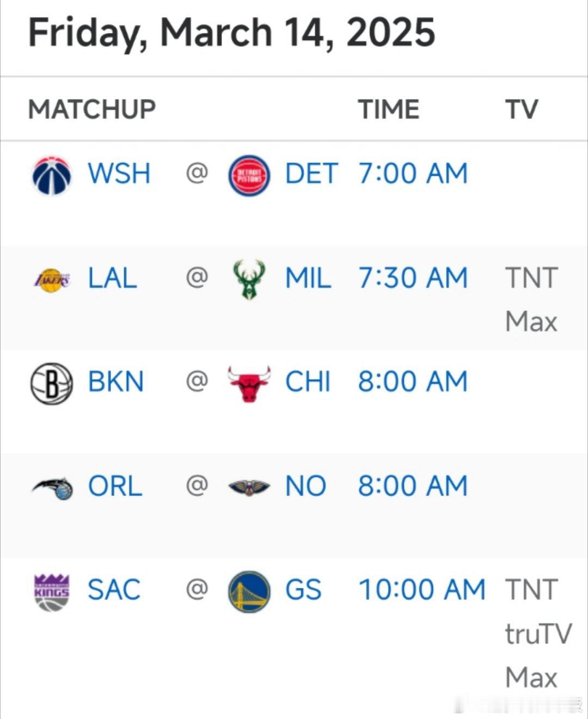Click the MIL team link
588x719 pixels.
(x=308, y=278)
